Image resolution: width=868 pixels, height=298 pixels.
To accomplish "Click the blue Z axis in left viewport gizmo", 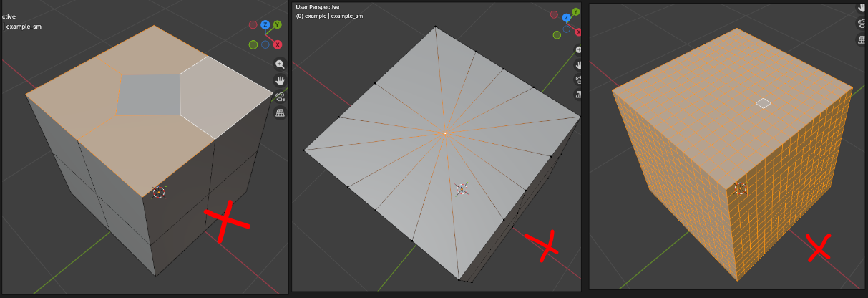I will point(265,25).
